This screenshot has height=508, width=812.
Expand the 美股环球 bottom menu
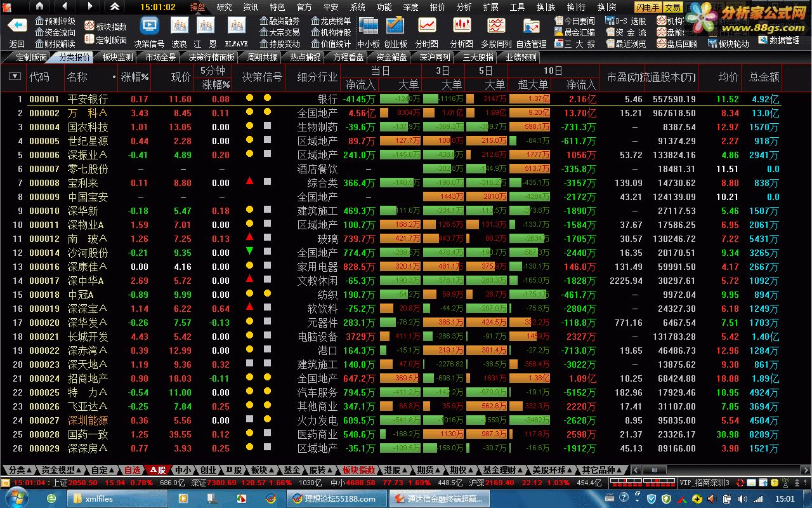pyautogui.click(x=553, y=470)
